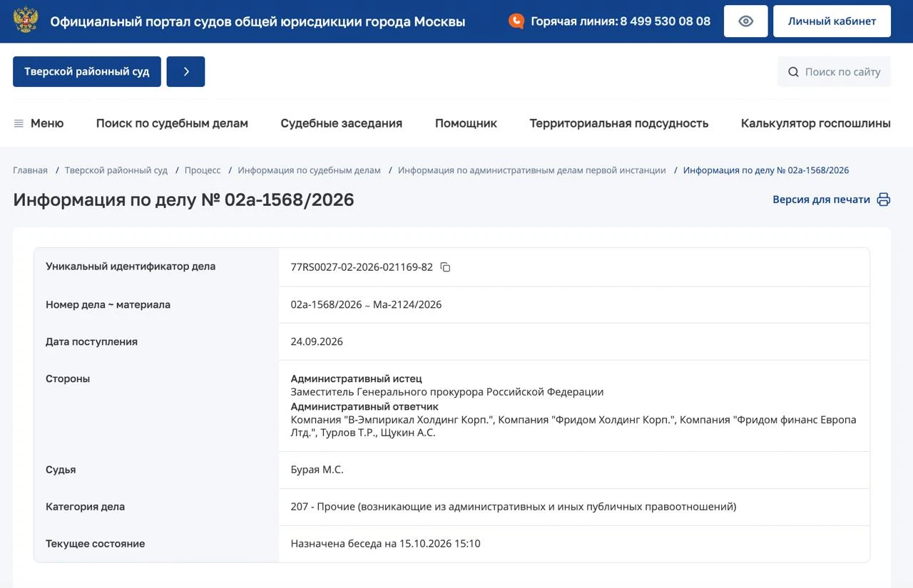
Task: Click the page heading Информация по делу
Action: coord(183,200)
